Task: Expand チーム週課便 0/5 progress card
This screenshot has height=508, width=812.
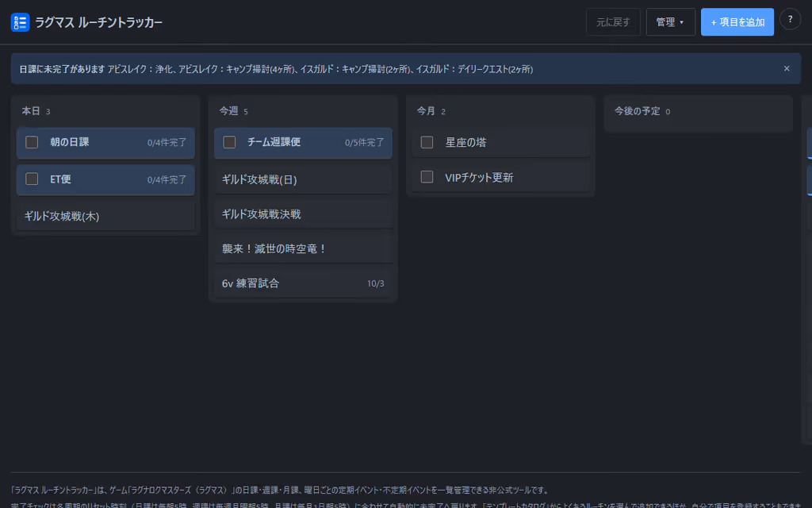Action: click(x=303, y=143)
